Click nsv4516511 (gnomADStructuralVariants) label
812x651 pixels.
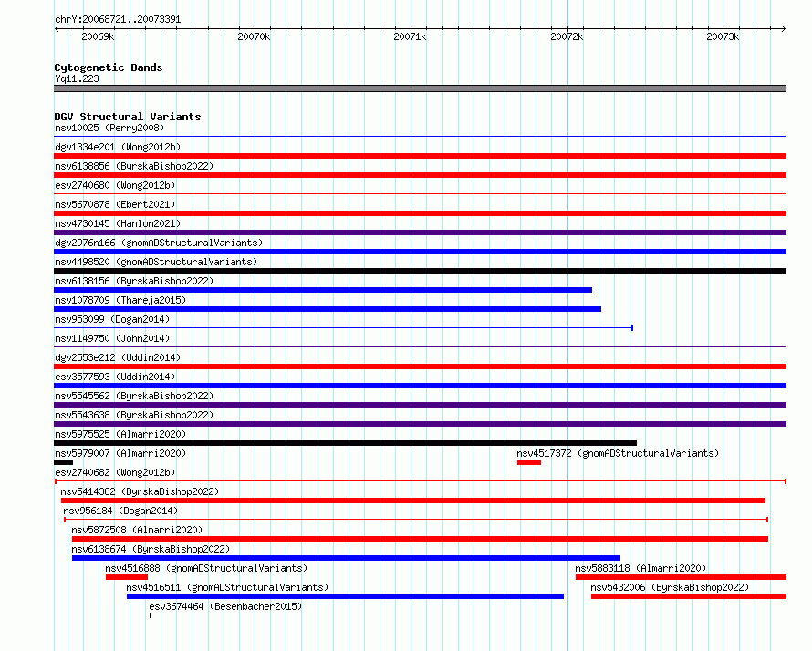click(x=227, y=587)
